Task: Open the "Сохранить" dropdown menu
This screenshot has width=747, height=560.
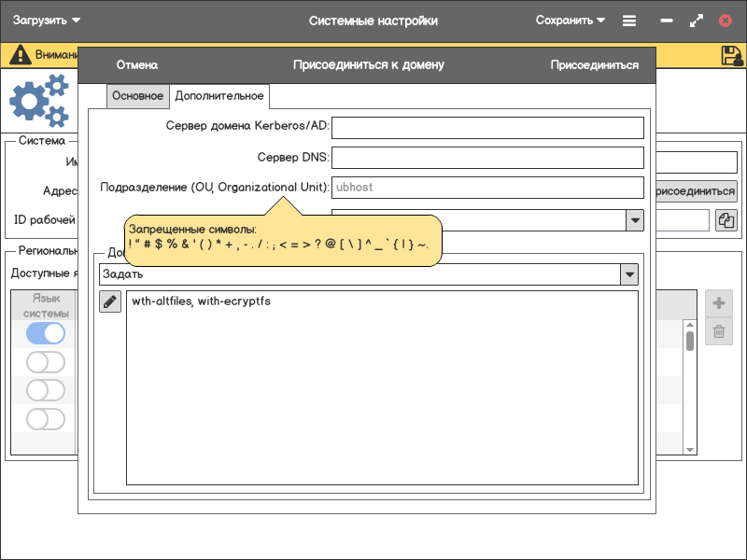Action: 571,21
